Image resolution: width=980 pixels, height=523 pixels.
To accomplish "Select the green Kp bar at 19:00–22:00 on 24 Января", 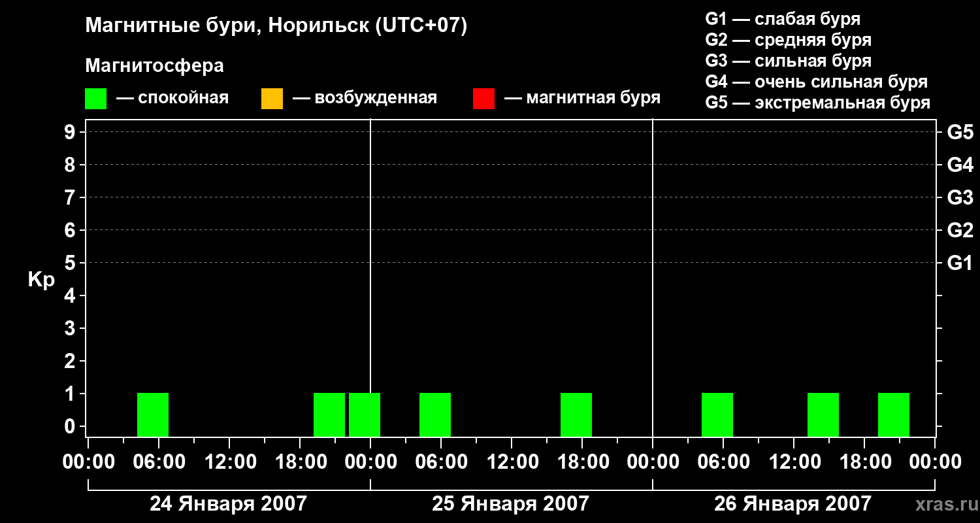I will [329, 414].
